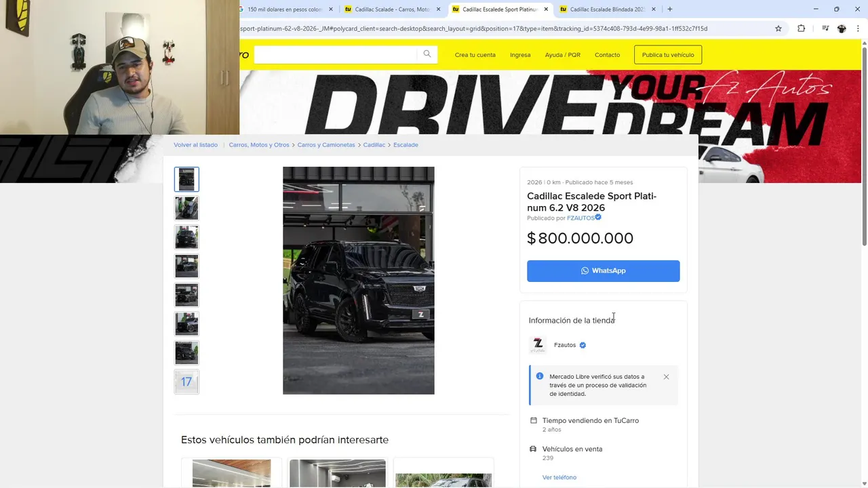Open the second recommended vehicle card
The image size is (868, 488).
337,473
